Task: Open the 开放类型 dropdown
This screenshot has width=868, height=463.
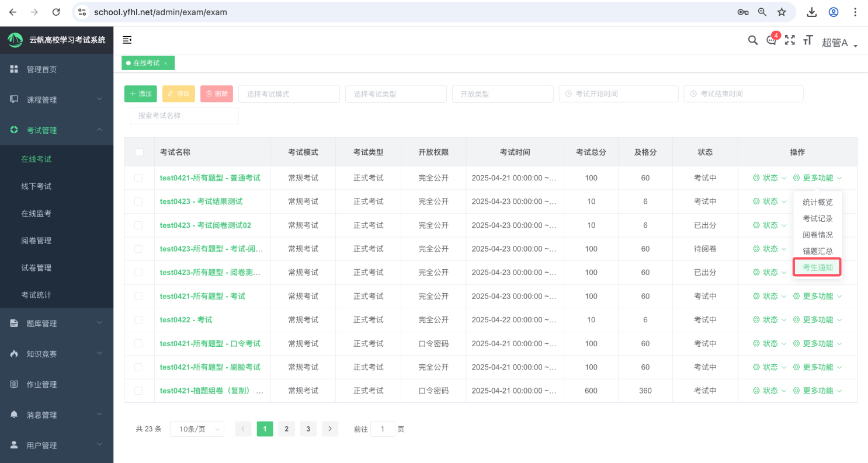Action: point(503,93)
